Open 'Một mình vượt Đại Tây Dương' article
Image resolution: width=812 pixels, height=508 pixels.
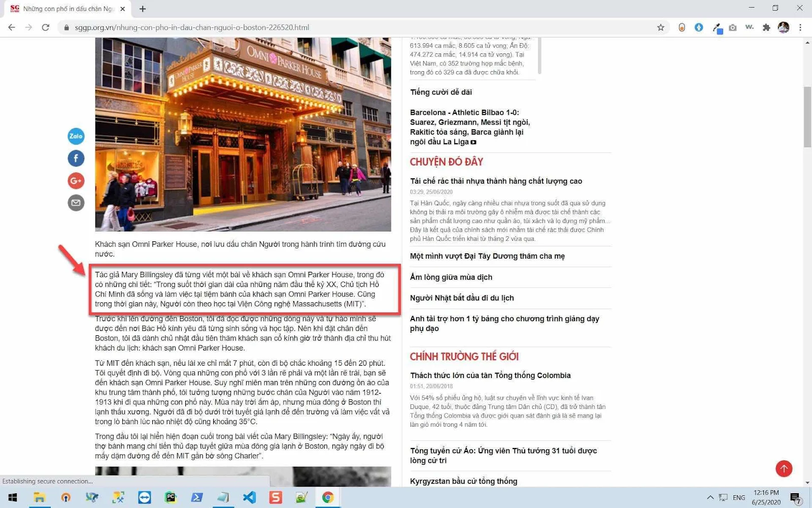pos(487,256)
